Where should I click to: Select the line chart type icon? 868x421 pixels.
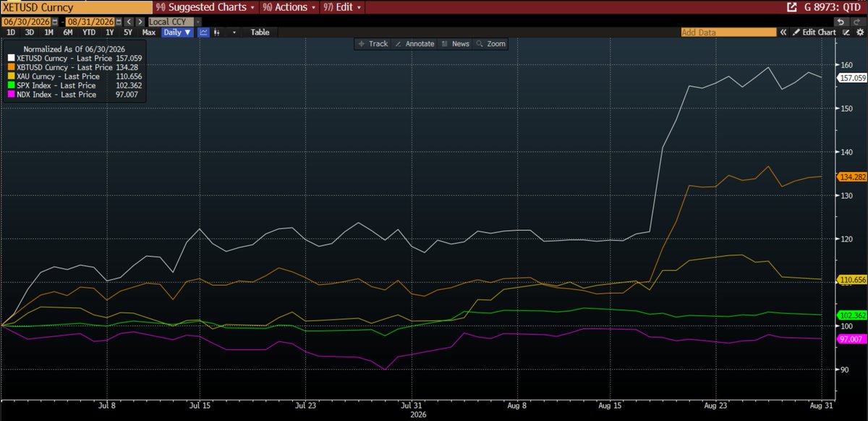[204, 33]
